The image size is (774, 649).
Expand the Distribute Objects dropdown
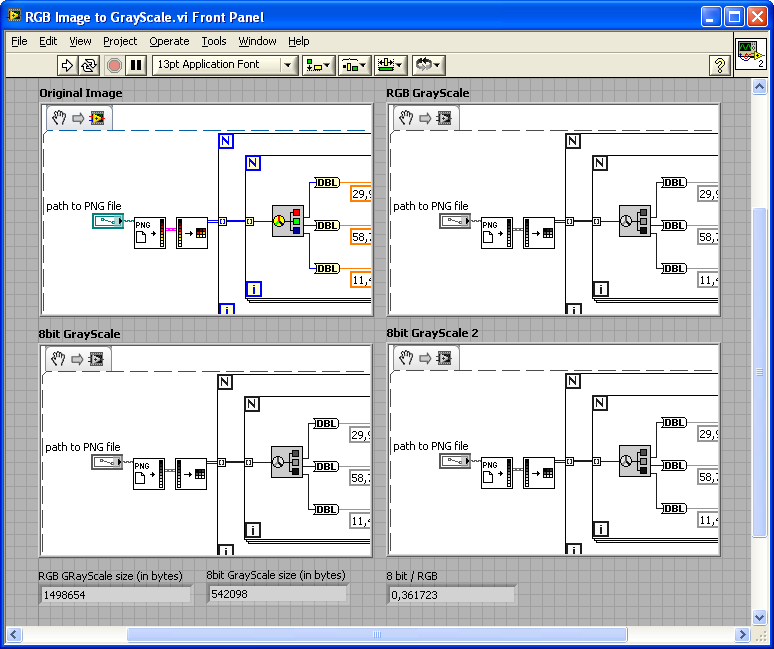(x=355, y=65)
